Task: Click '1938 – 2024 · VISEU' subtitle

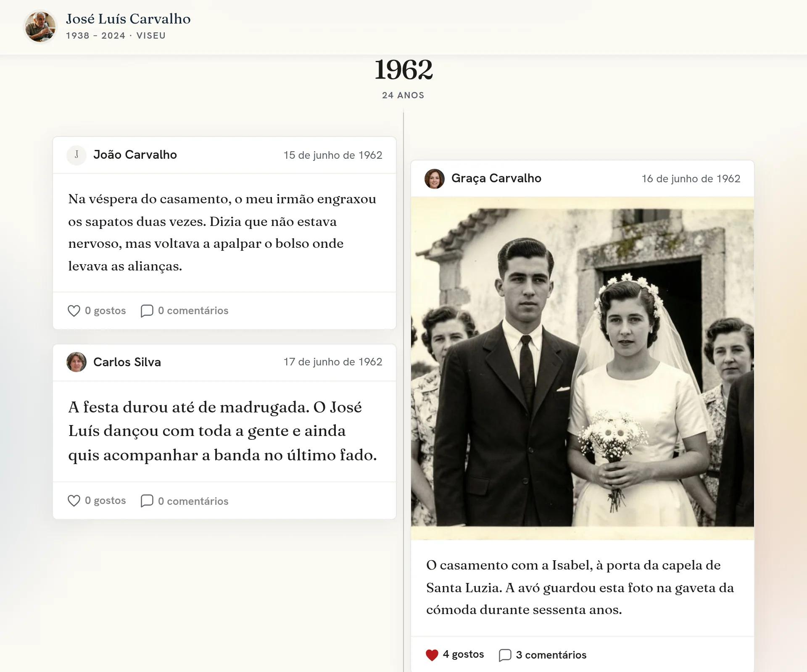Action: coord(116,36)
